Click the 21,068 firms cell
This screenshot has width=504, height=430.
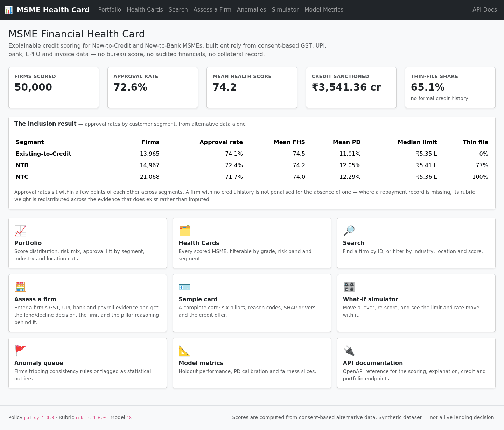coord(149,177)
